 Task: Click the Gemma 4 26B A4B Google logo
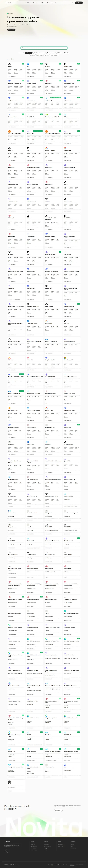(x=47, y=148)
